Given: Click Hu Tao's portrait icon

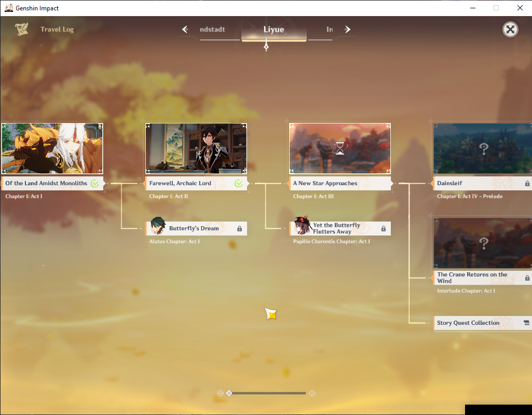Looking at the screenshot, I should [302, 225].
